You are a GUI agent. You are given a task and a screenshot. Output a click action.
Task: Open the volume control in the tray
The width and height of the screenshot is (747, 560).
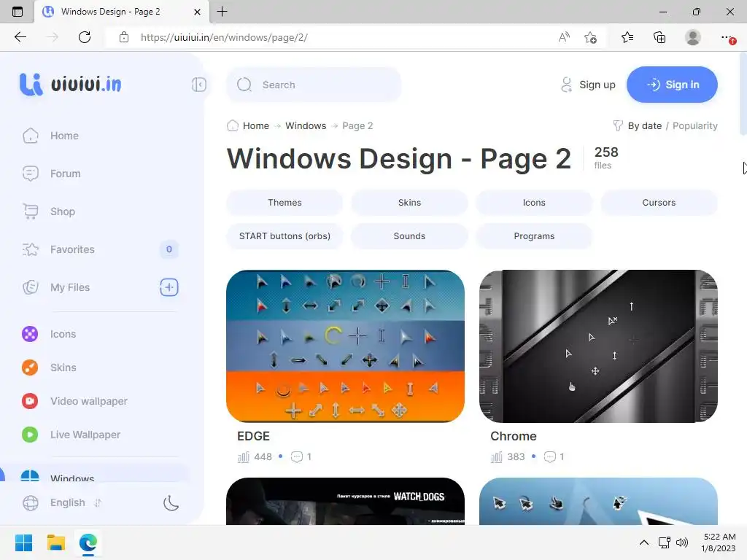pos(682,542)
